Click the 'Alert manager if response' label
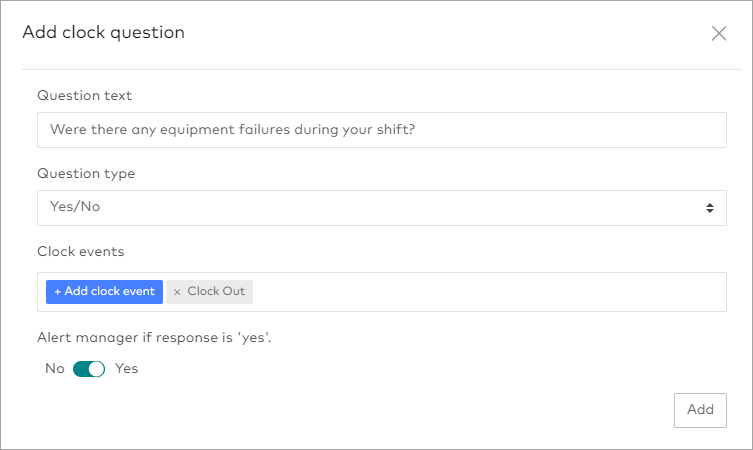This screenshot has width=753, height=450. coord(154,338)
